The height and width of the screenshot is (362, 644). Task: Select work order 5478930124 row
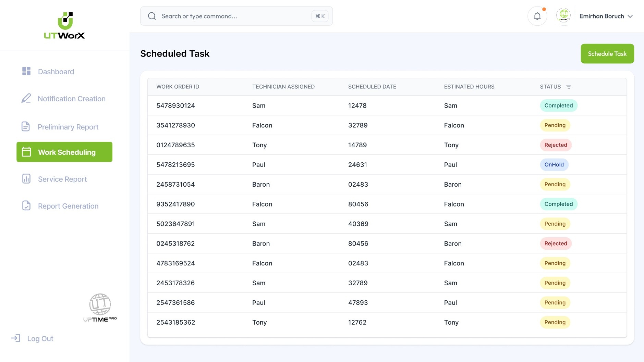point(175,105)
